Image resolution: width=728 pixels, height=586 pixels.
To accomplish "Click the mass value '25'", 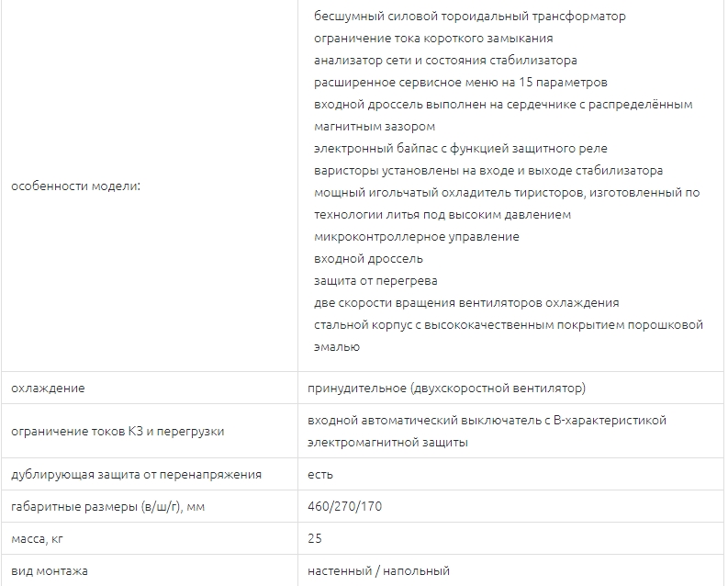I will pos(315,538).
